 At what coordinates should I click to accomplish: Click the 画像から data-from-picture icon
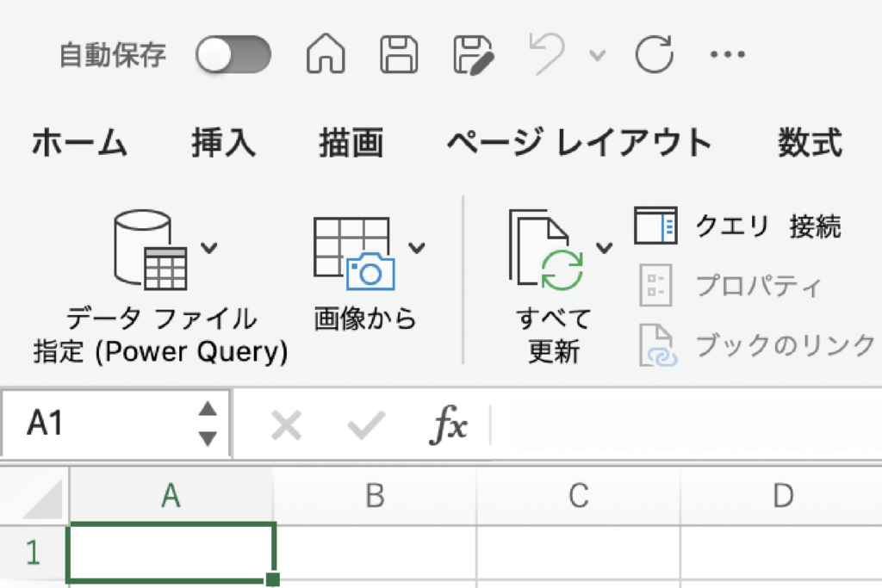[353, 251]
